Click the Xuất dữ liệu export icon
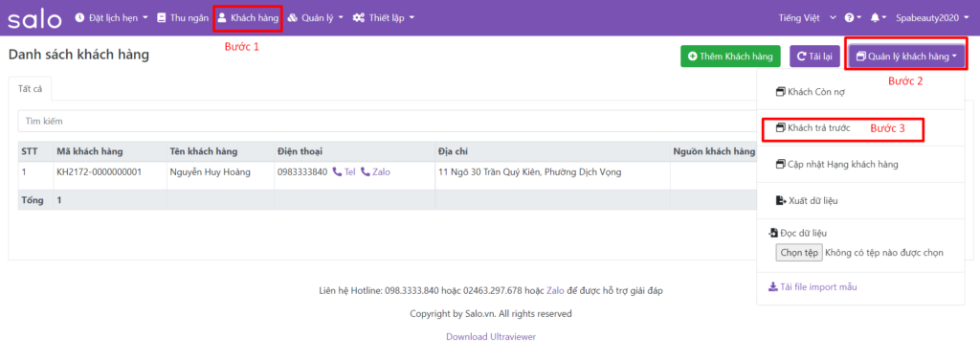The width and height of the screenshot is (980, 362). tap(781, 201)
